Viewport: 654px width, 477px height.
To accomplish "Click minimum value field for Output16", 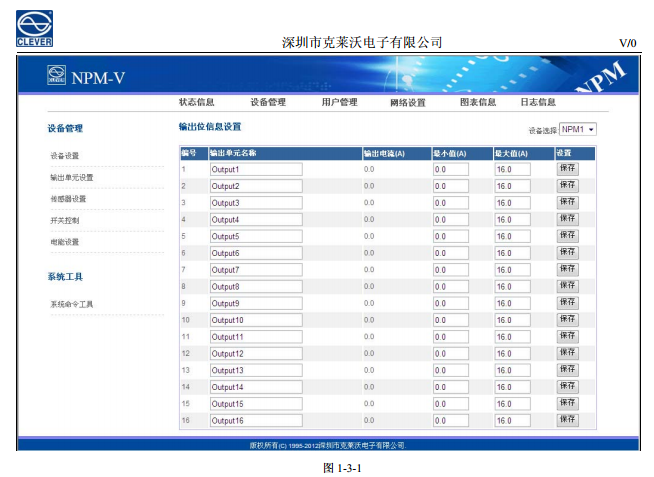I will coord(450,421).
